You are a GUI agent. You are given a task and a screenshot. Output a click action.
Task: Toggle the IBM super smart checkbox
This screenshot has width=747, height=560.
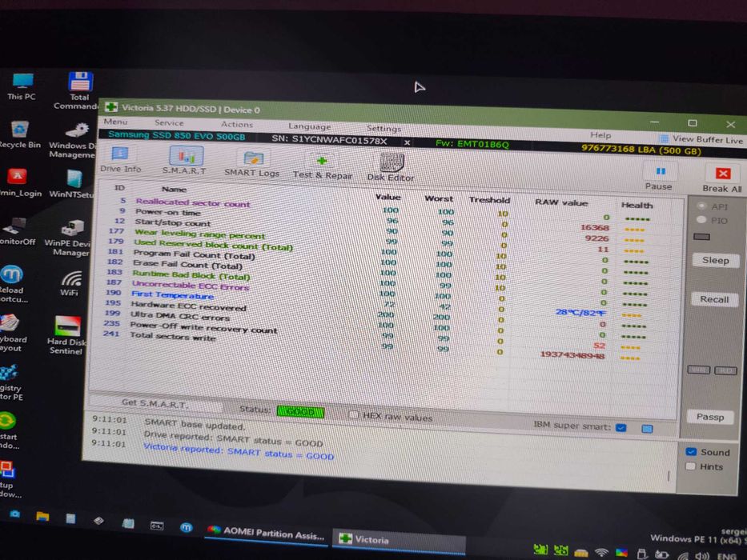point(620,428)
